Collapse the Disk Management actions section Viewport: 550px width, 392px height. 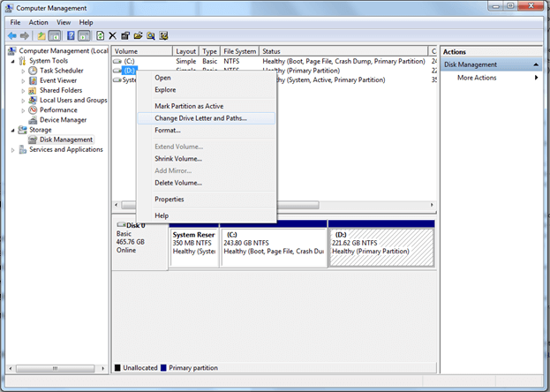click(x=536, y=64)
